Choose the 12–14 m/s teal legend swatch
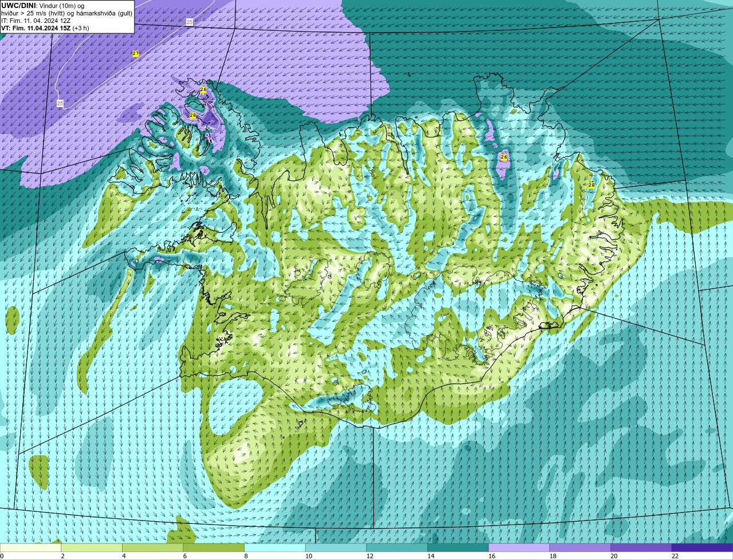The height and width of the screenshot is (560, 733). (397, 547)
